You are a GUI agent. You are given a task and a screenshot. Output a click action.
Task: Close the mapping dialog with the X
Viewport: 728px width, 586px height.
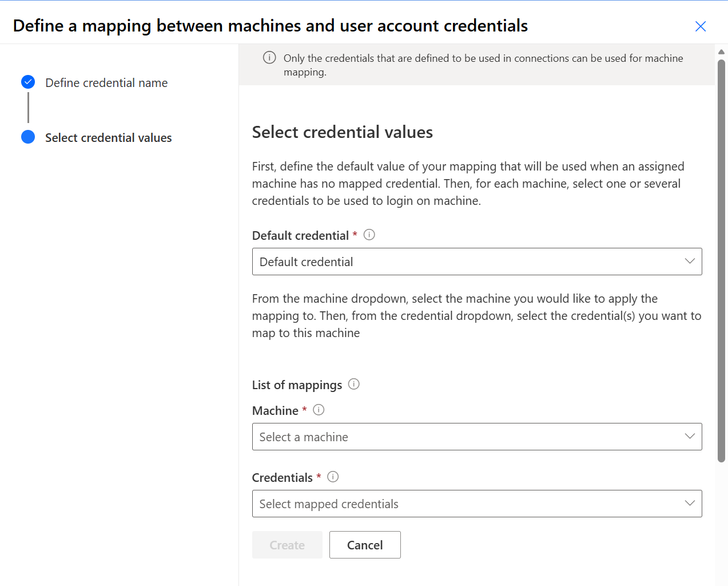tap(701, 26)
